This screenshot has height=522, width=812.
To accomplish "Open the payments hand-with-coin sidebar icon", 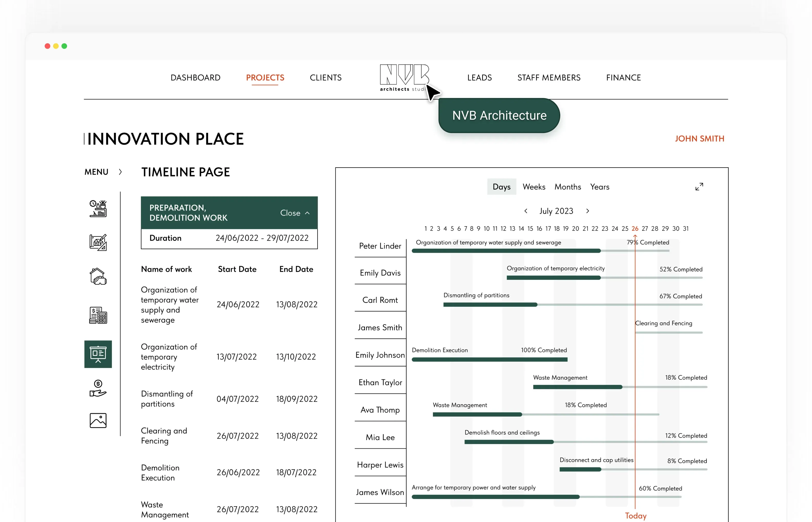I will point(98,388).
